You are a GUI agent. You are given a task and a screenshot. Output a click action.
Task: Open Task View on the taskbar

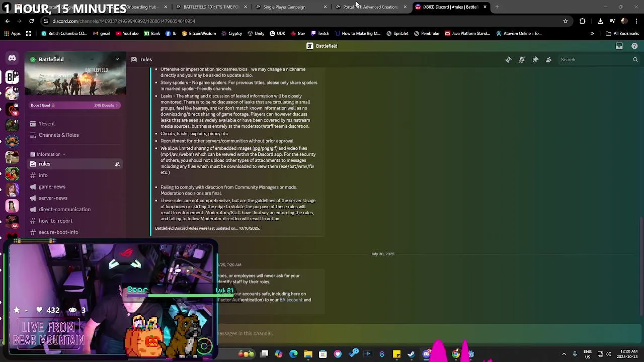tap(264, 354)
